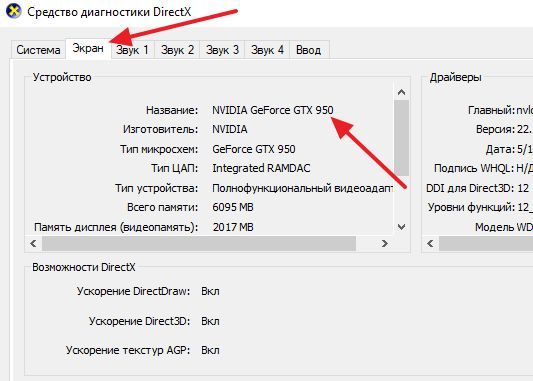Viewport: 533px width, 381px height.
Task: Click the Уровни функций label
Action: [471, 207]
